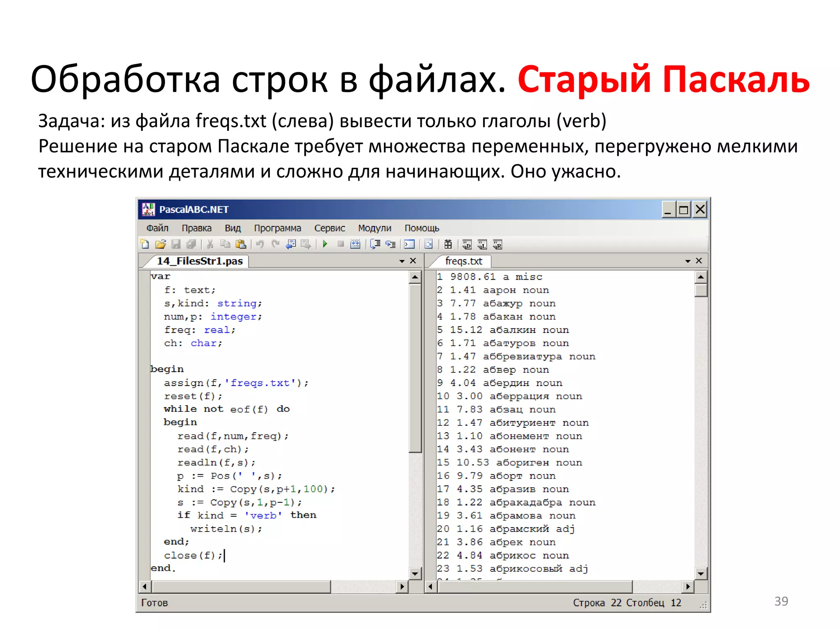Undo the last edit

(x=260, y=244)
